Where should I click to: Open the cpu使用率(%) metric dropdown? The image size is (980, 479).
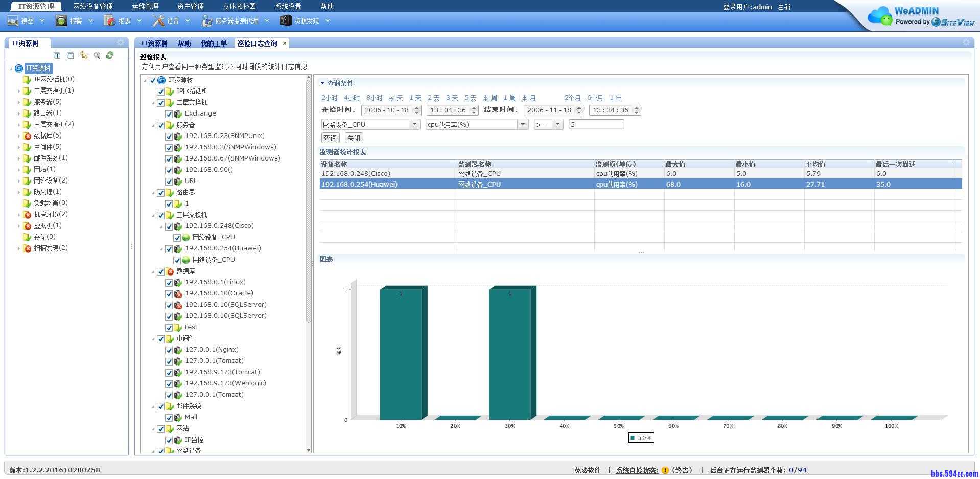point(522,124)
